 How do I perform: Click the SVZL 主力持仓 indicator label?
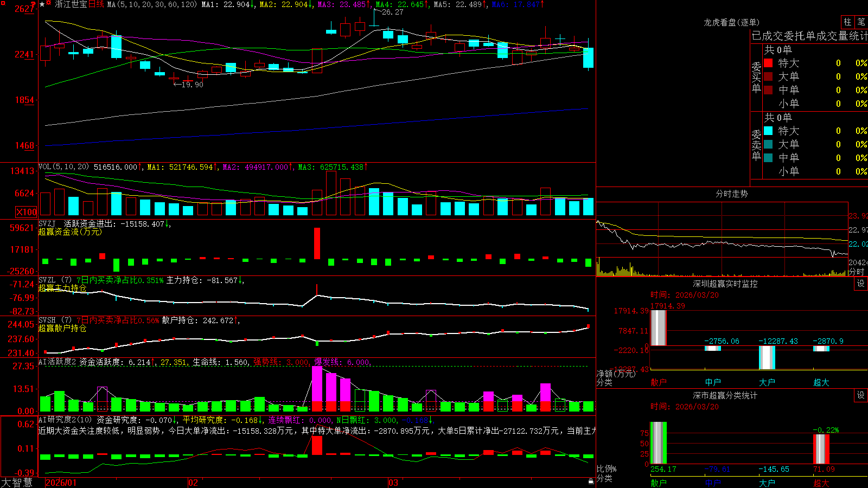coord(141,280)
